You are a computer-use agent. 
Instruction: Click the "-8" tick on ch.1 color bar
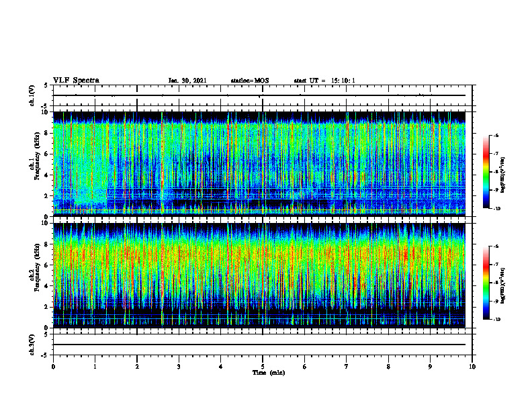496,172
